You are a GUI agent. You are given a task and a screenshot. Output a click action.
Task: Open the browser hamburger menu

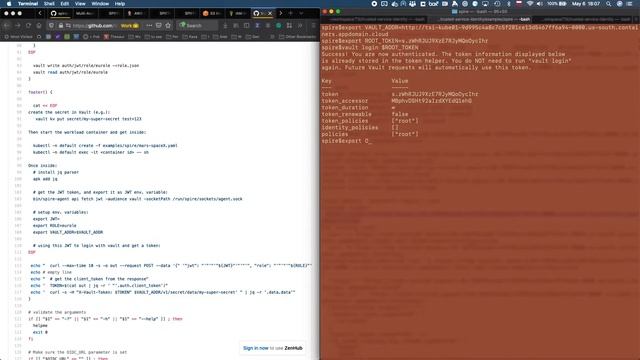313,25
